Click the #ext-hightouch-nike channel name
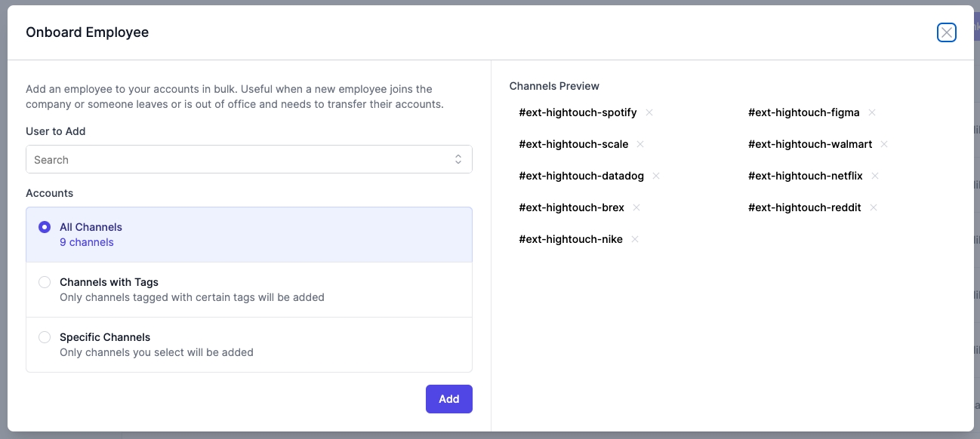The width and height of the screenshot is (980, 439). point(571,239)
